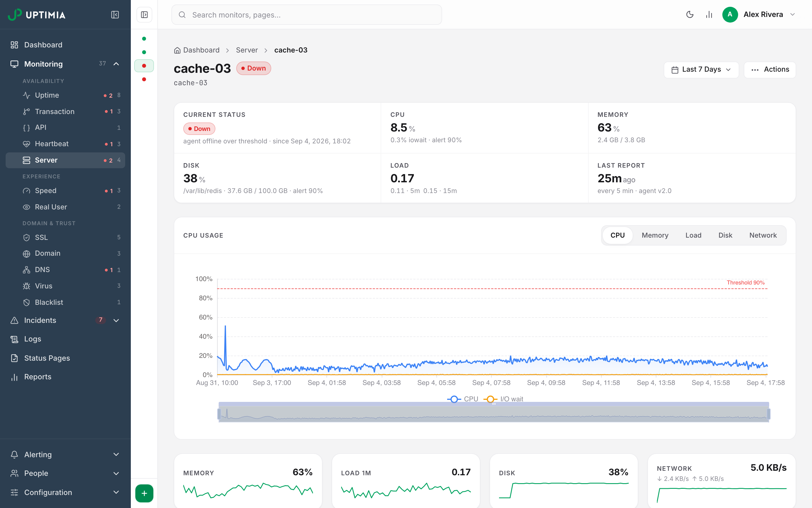This screenshot has width=812, height=508.
Task: Click the Search monitors input field
Action: [306, 15]
